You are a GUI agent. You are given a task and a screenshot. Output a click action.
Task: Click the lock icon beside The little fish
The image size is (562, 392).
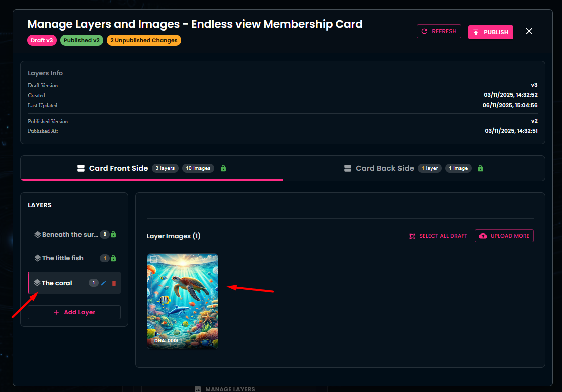pyautogui.click(x=113, y=258)
